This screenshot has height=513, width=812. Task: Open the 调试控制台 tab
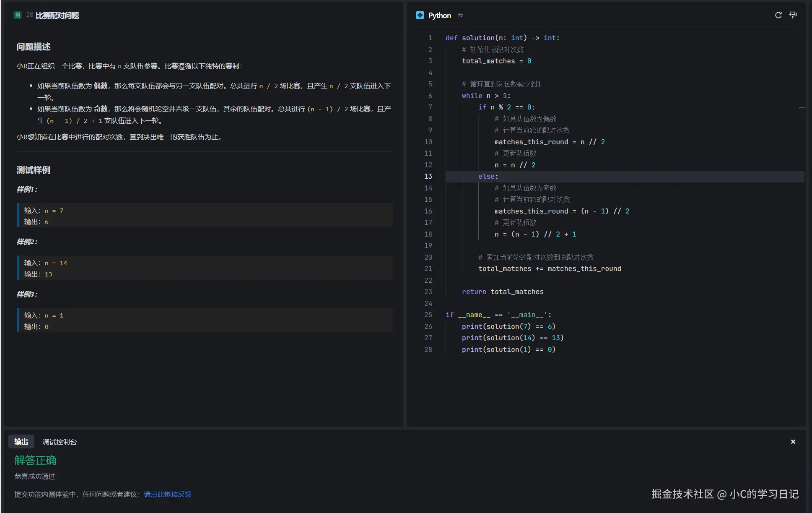point(60,442)
